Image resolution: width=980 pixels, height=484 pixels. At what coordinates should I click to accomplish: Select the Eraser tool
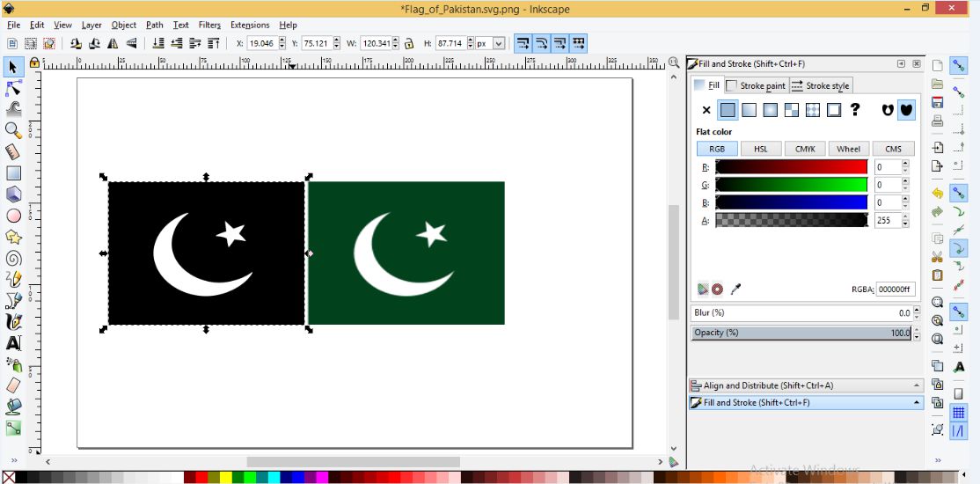tap(13, 385)
